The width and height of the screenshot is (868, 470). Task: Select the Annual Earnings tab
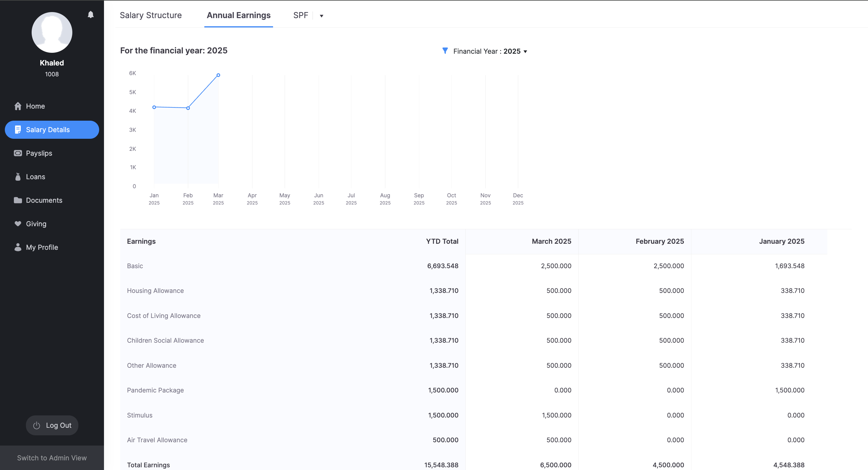(x=239, y=15)
